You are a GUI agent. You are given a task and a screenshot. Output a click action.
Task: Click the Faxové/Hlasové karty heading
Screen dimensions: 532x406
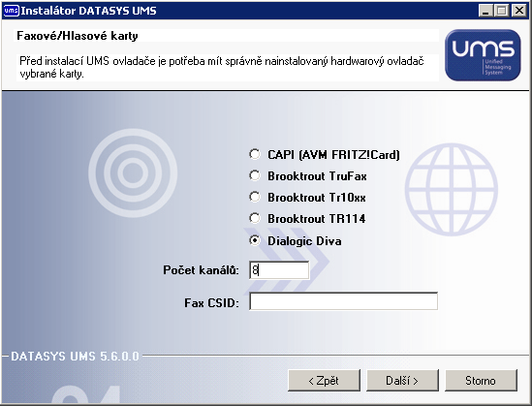78,36
